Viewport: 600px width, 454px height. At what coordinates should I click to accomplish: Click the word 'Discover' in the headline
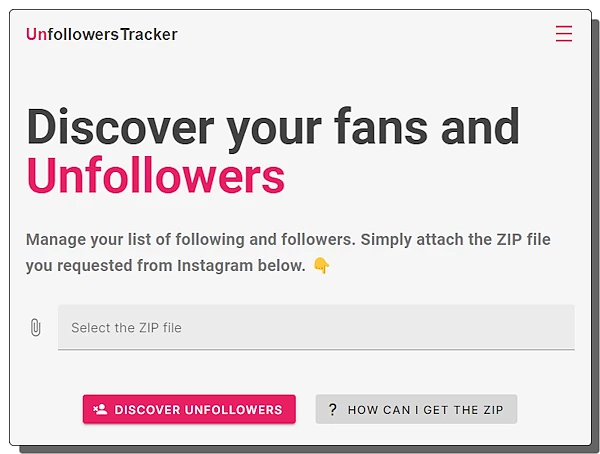pos(120,127)
